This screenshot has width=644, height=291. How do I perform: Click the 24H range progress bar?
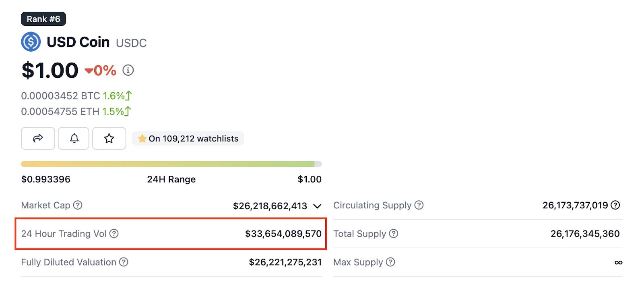pyautogui.click(x=171, y=164)
